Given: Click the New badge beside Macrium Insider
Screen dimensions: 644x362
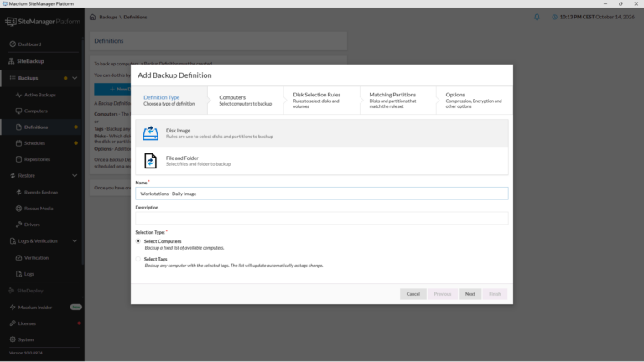Looking at the screenshot, I should pos(76,307).
